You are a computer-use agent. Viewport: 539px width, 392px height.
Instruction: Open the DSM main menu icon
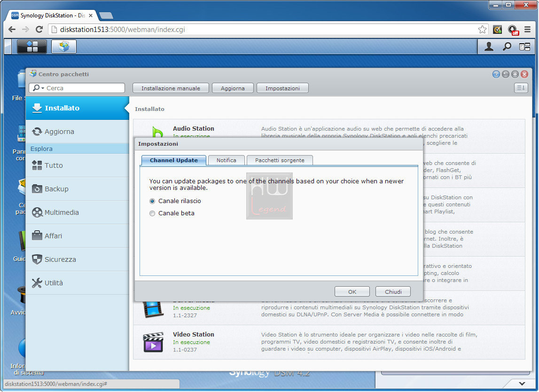(31, 47)
